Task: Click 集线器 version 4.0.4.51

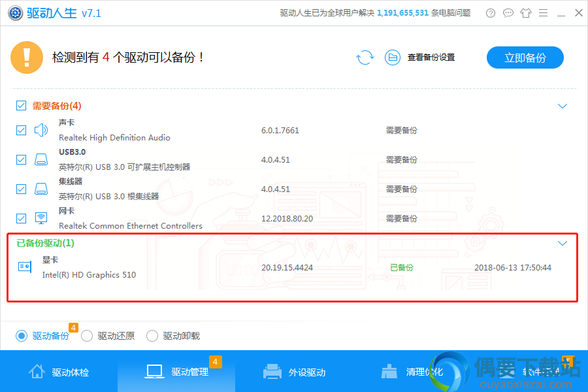Action: (x=276, y=189)
